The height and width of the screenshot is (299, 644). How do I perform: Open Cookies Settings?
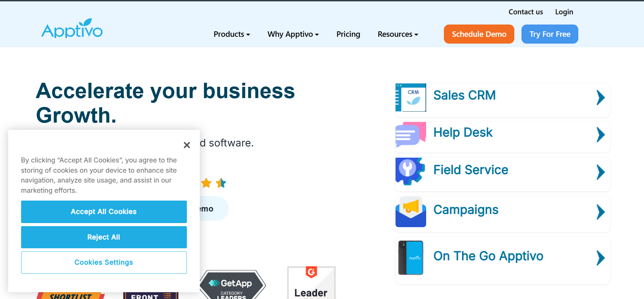pos(104,263)
